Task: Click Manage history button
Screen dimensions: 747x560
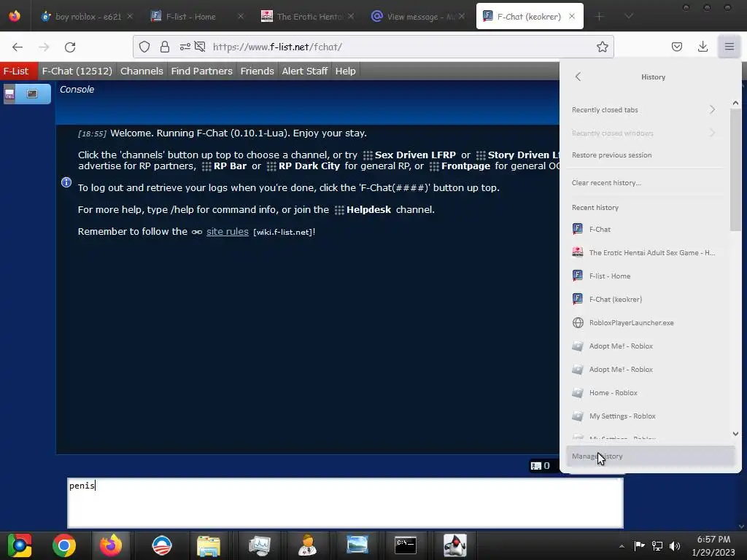Action: click(650, 456)
